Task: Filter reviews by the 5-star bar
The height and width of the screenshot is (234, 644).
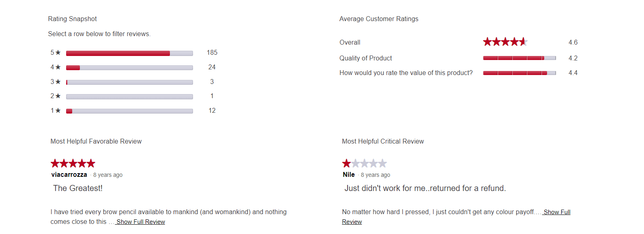Action: pyautogui.click(x=129, y=53)
